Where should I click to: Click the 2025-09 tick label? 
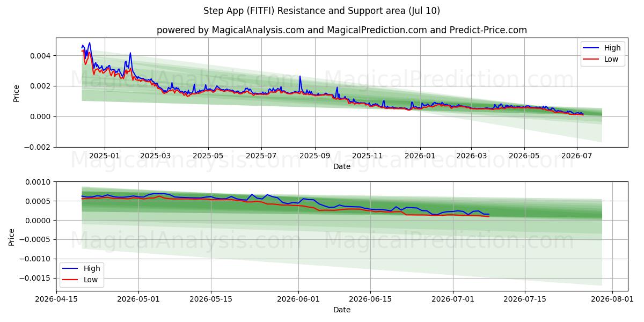click(x=314, y=156)
